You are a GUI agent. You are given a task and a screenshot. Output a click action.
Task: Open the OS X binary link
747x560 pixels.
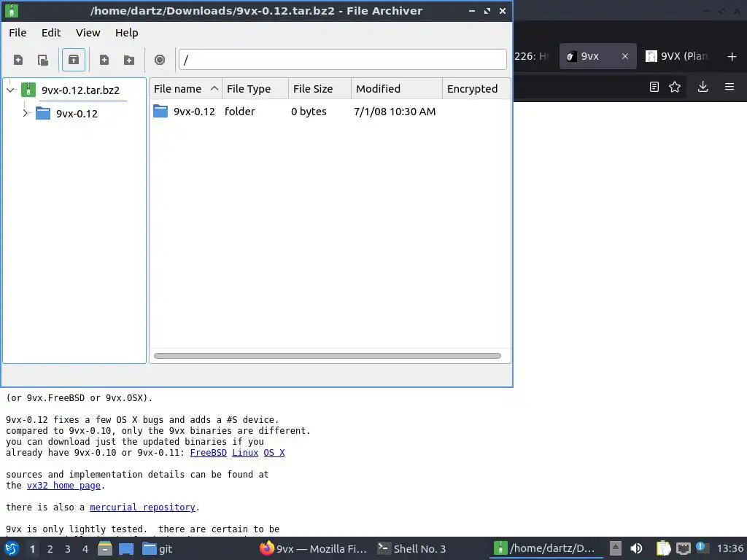274,453
